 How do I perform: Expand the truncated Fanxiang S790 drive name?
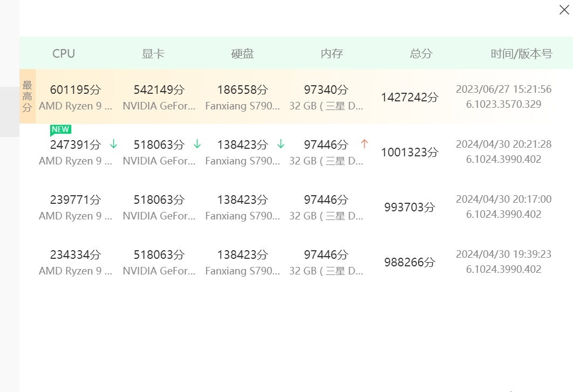[243, 106]
